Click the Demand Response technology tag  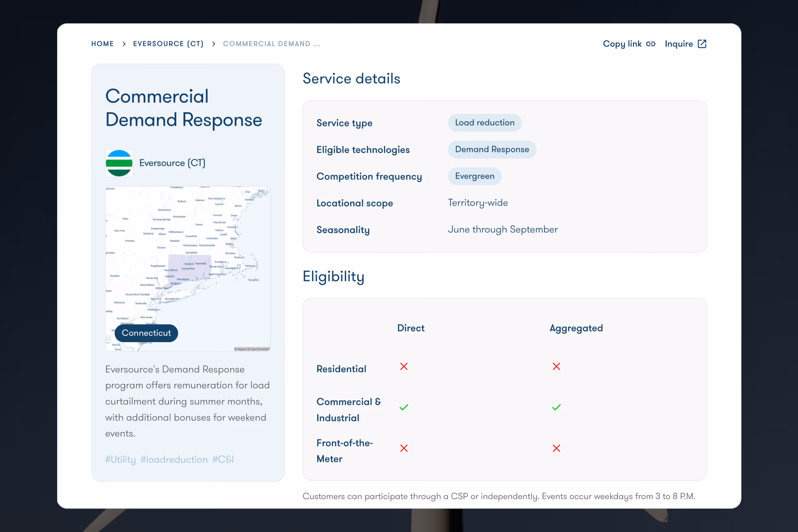tap(492, 150)
